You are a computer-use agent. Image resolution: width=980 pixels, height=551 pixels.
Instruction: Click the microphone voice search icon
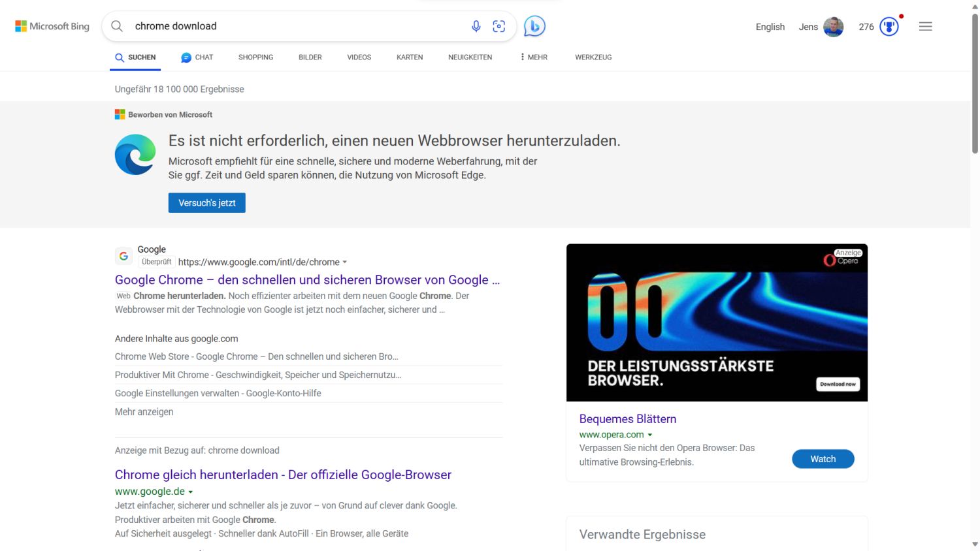click(476, 26)
